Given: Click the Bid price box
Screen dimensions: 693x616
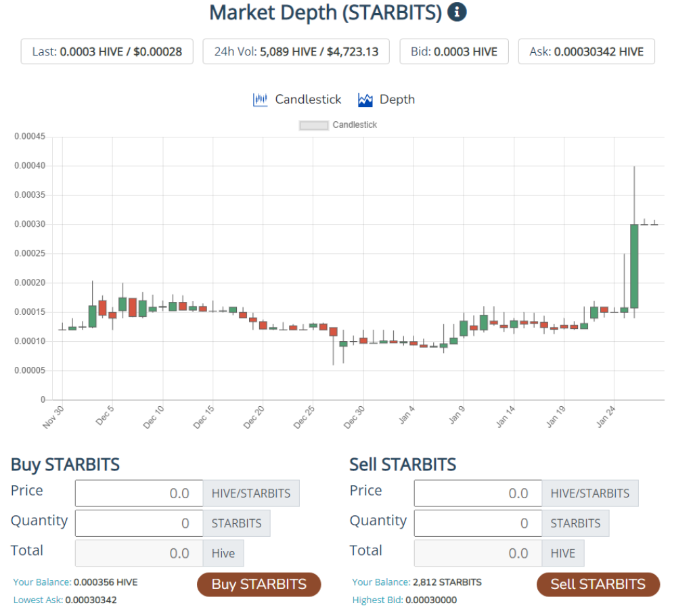Looking at the screenshot, I should point(454,51).
